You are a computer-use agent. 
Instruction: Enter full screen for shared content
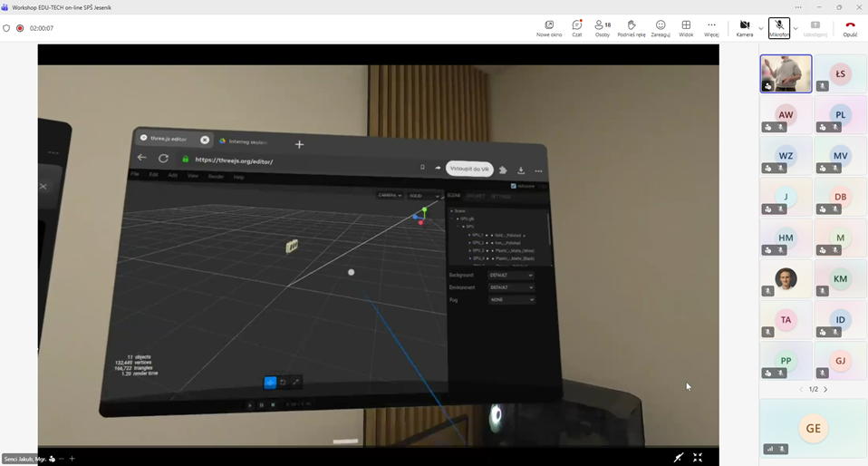(698, 458)
